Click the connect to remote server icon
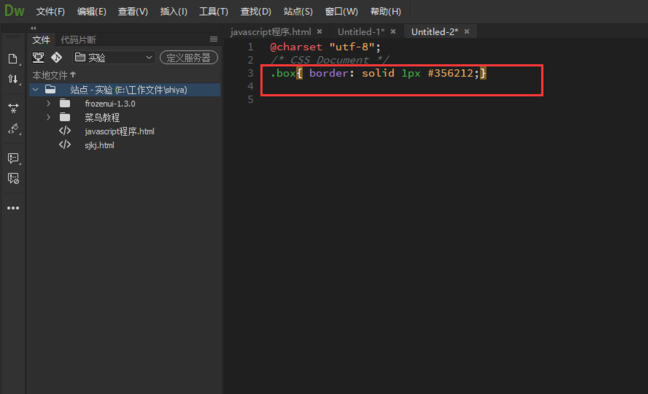The image size is (648, 394). click(x=38, y=57)
